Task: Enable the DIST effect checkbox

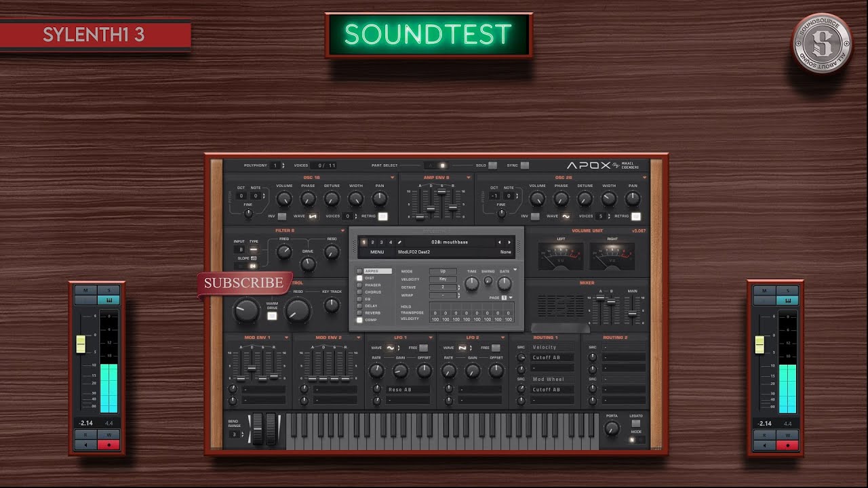Action: point(359,278)
